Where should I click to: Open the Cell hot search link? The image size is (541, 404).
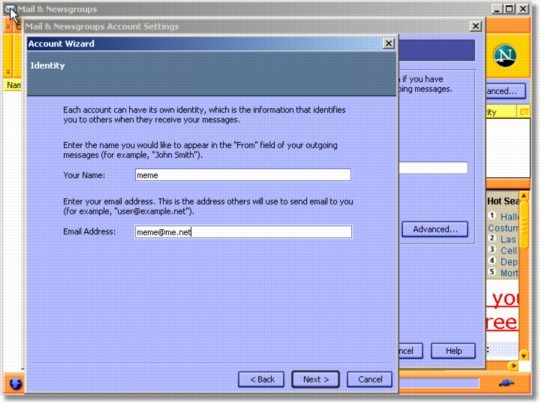click(x=509, y=251)
